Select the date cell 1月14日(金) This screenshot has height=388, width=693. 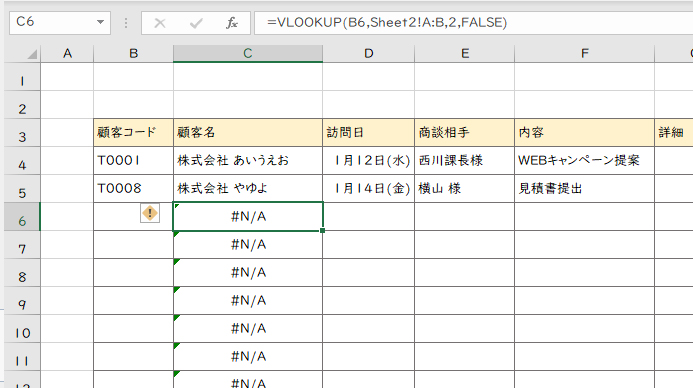pos(369,189)
